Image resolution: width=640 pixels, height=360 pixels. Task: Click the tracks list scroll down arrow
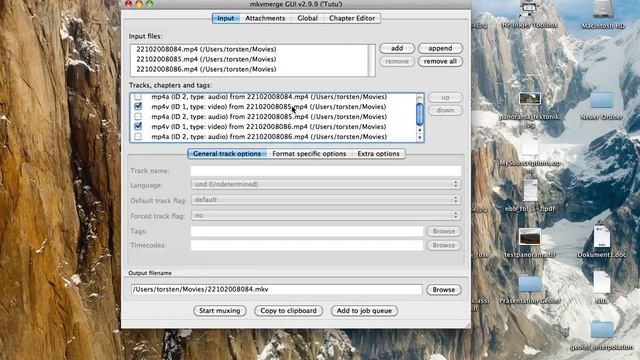tap(420, 138)
